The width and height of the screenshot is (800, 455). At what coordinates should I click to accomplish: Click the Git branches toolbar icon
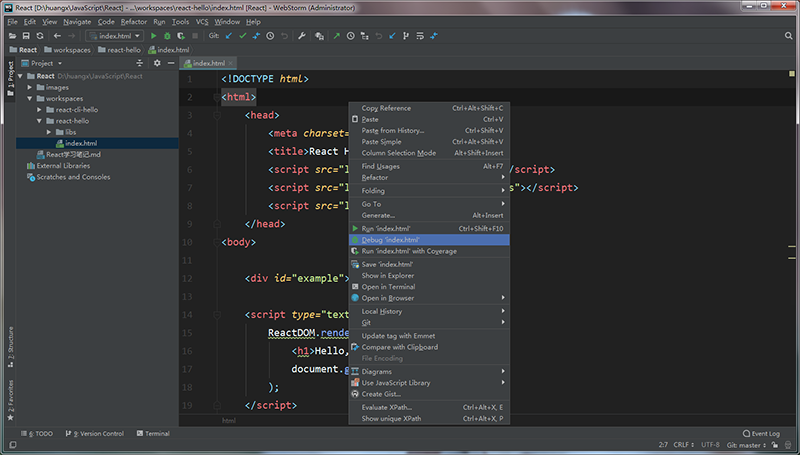click(406, 36)
